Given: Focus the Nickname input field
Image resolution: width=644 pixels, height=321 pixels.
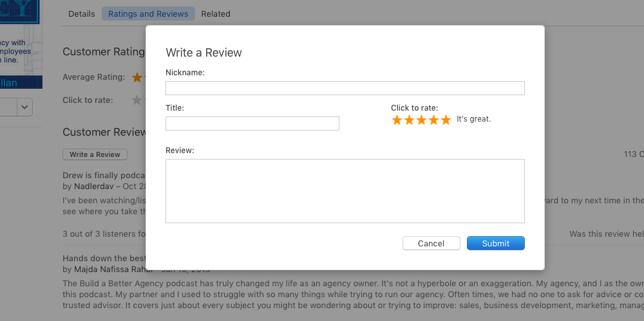Looking at the screenshot, I should (345, 88).
